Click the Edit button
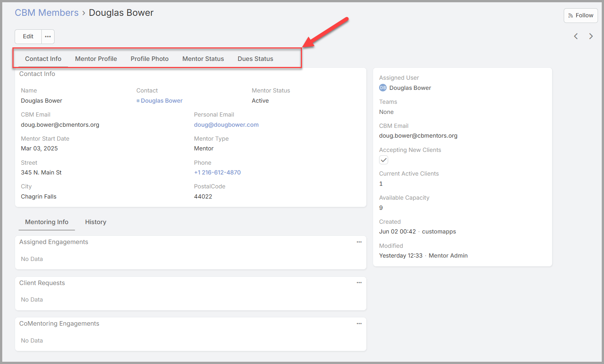 28,36
